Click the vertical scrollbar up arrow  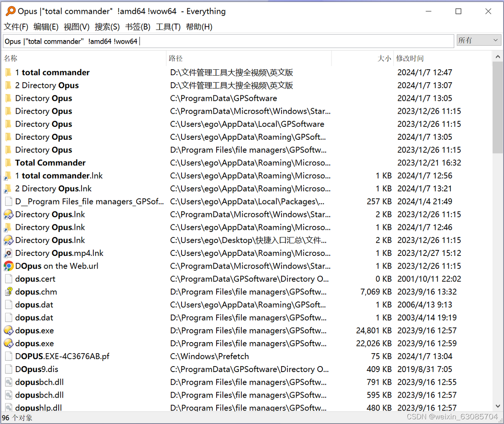498,57
